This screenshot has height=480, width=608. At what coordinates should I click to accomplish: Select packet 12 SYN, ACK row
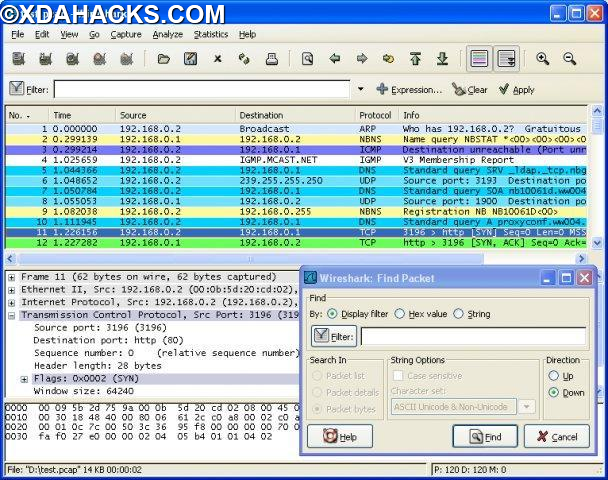(x=296, y=243)
